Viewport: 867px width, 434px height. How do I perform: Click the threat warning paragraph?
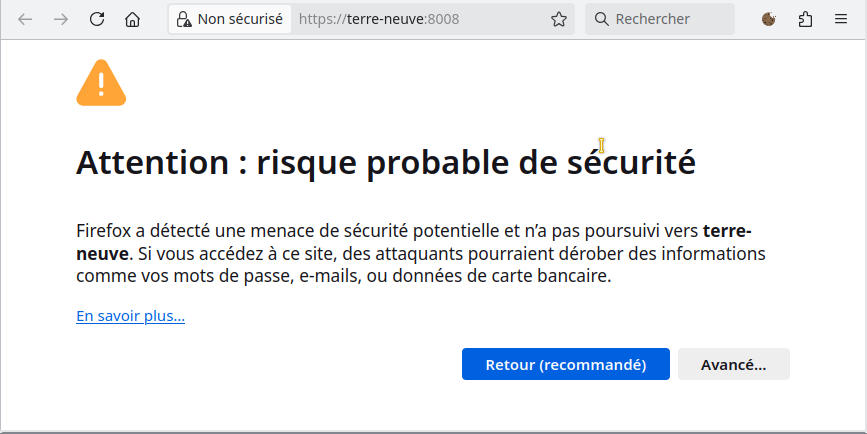point(420,253)
